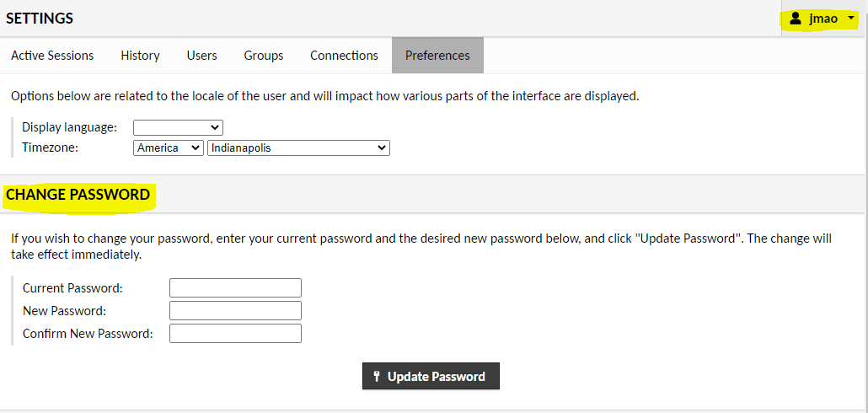Image resolution: width=868 pixels, height=413 pixels.
Task: Focus the Current Password field
Action: click(x=235, y=288)
